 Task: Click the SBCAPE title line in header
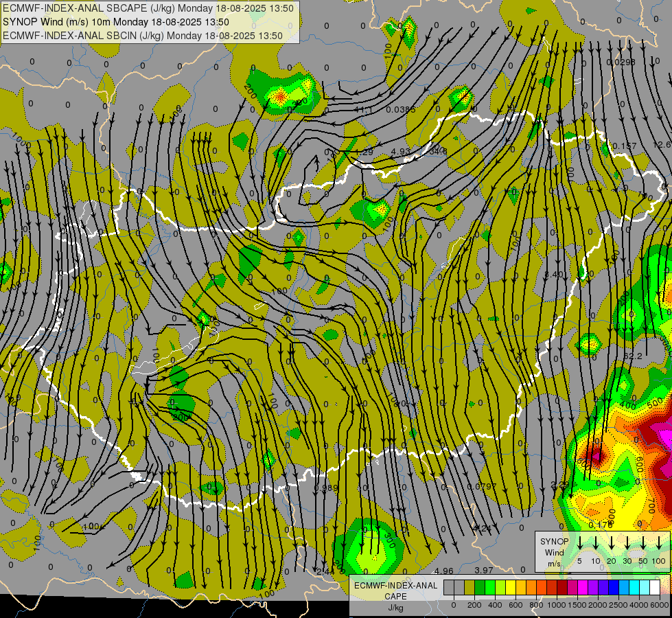pos(148,8)
